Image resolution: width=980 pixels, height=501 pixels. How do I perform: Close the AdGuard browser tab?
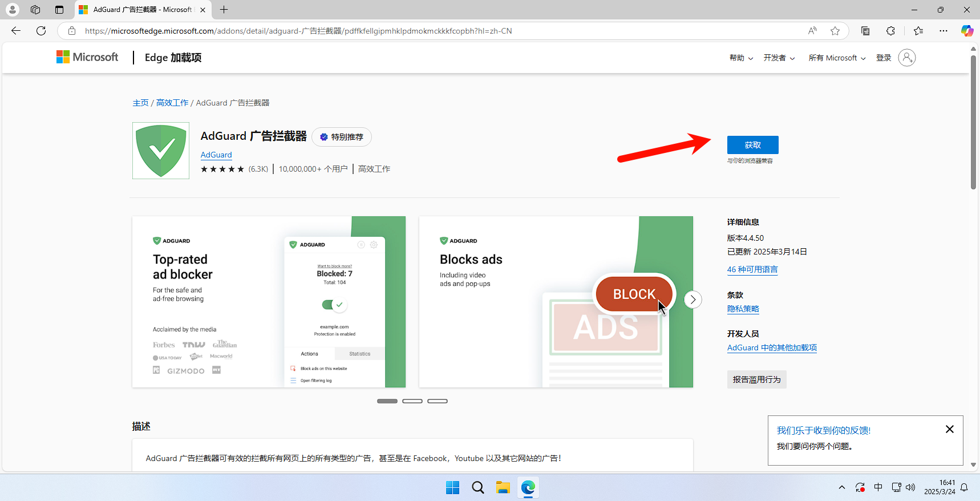(x=203, y=10)
